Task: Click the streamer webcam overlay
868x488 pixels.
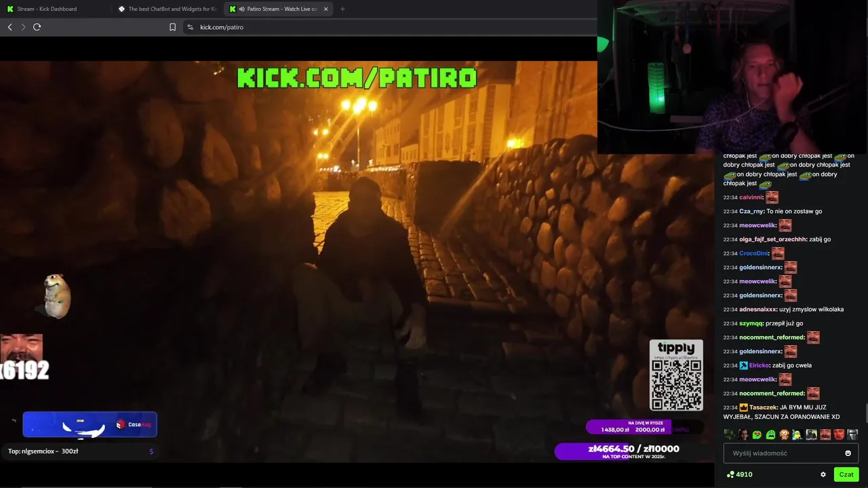Action: (732, 77)
